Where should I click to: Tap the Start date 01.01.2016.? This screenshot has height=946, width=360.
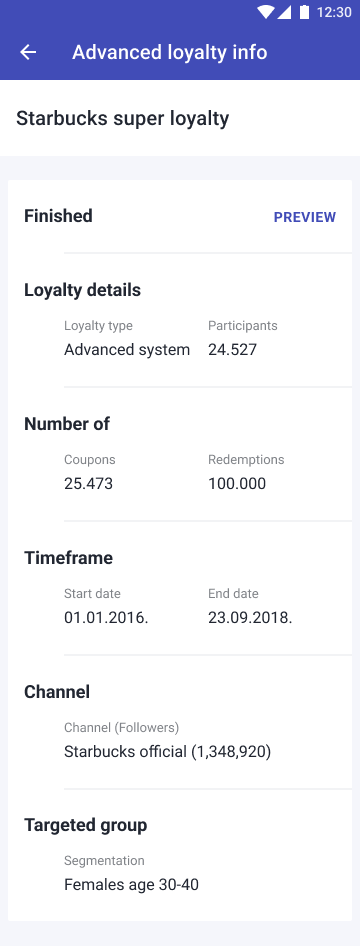106,618
